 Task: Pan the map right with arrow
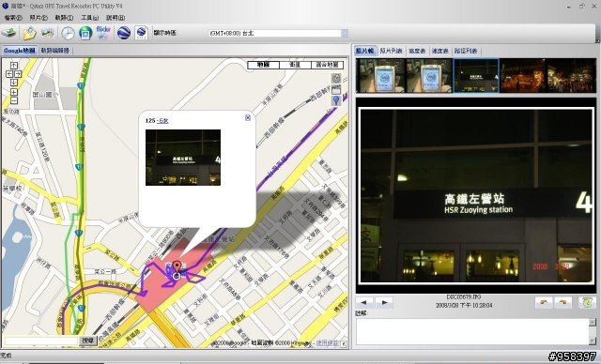[x=18, y=74]
